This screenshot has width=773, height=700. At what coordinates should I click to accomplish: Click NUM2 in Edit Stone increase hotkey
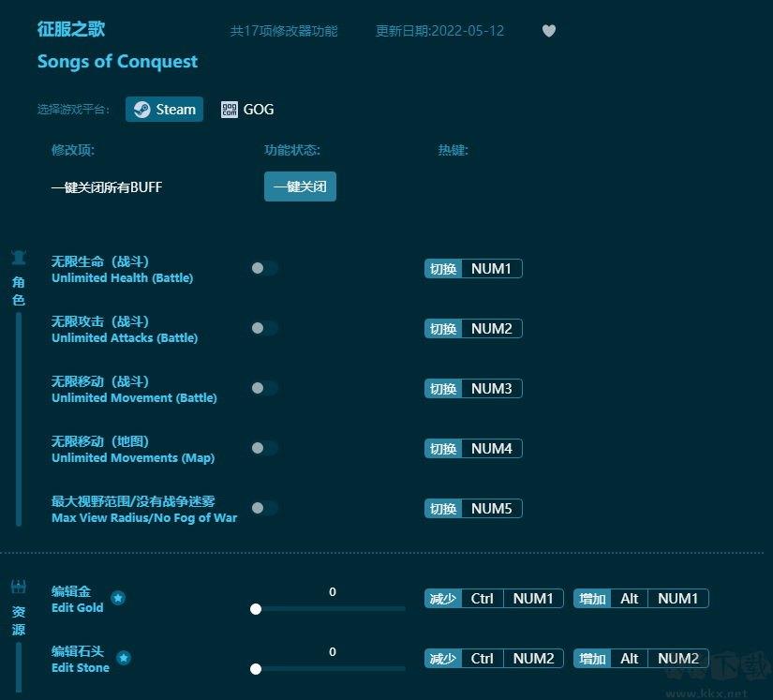click(677, 659)
